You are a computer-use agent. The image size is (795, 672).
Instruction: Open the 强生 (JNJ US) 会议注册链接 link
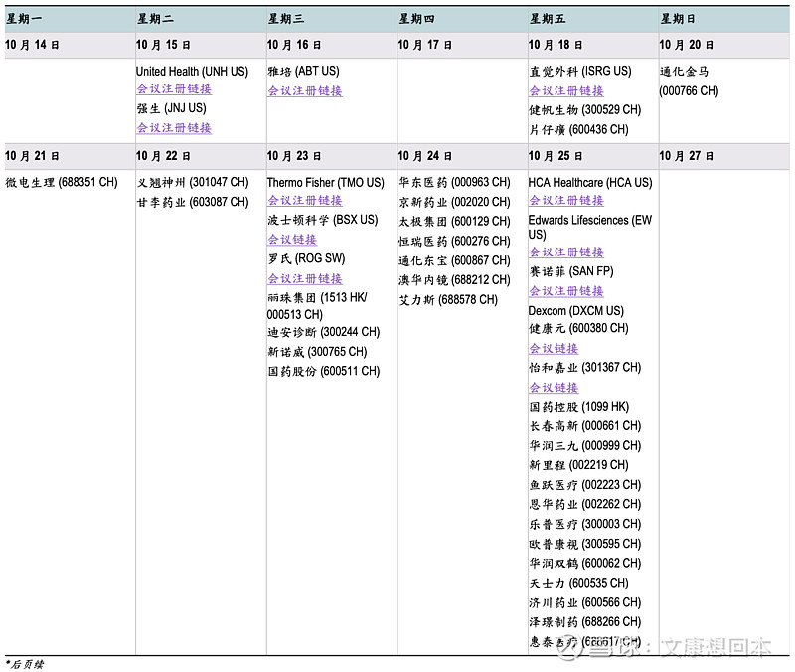coord(174,128)
